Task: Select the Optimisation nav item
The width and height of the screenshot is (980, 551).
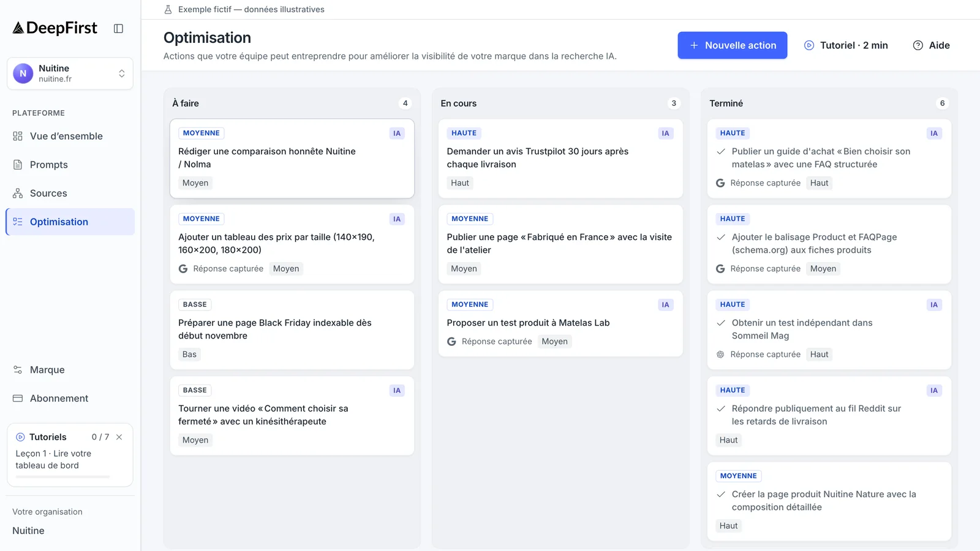Action: (x=70, y=222)
